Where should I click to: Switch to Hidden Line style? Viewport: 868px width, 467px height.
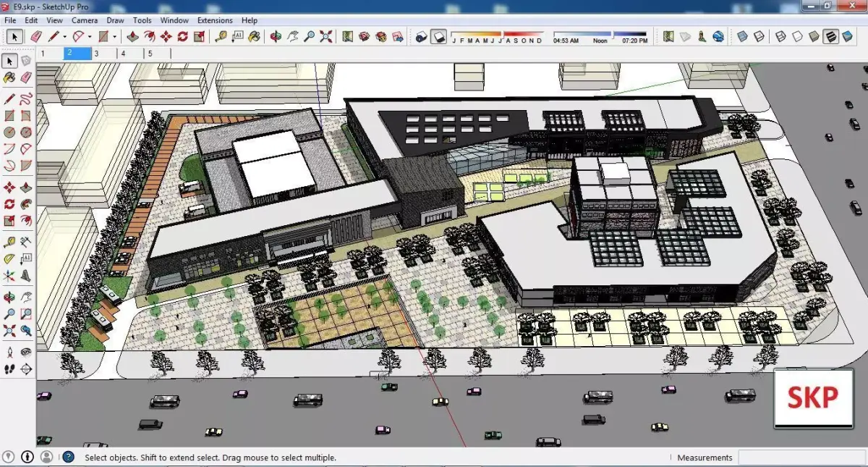pos(797,36)
